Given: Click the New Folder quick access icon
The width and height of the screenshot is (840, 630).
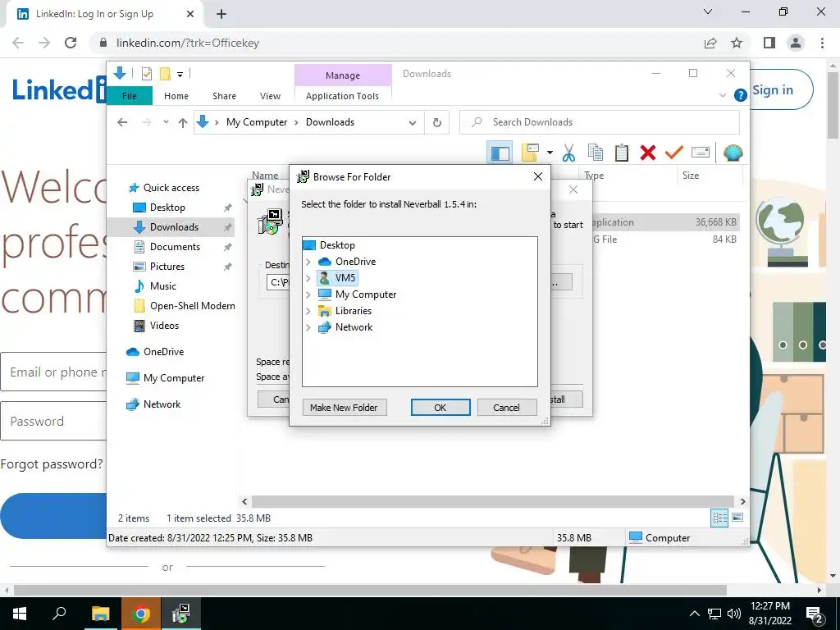Looking at the screenshot, I should pos(166,74).
